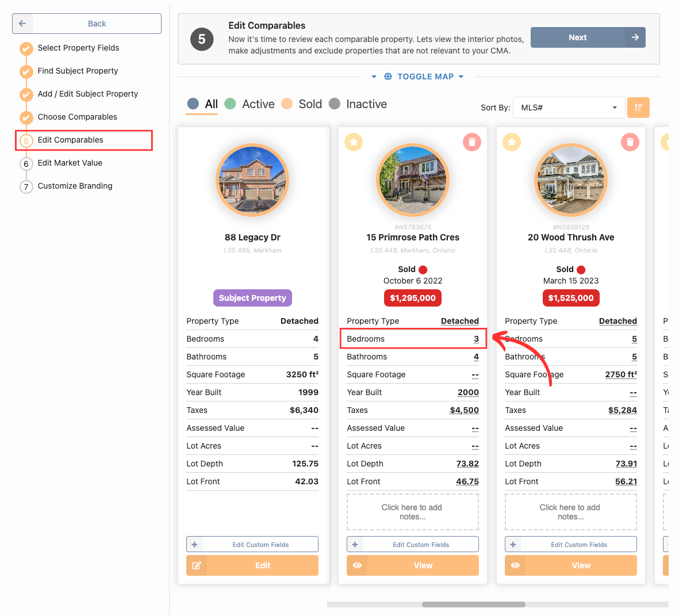
Task: Click the eye icon on 15 Primrose Path Cres
Action: [x=357, y=565]
